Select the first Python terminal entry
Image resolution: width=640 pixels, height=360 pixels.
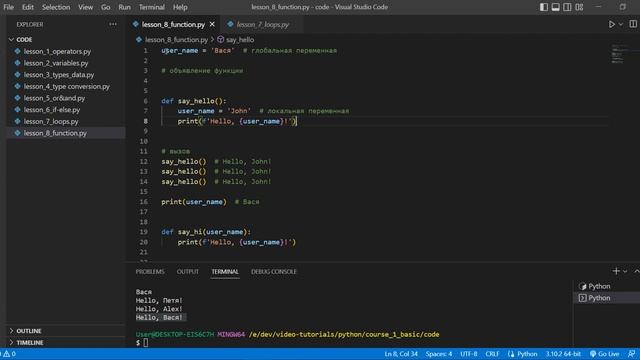607,286
